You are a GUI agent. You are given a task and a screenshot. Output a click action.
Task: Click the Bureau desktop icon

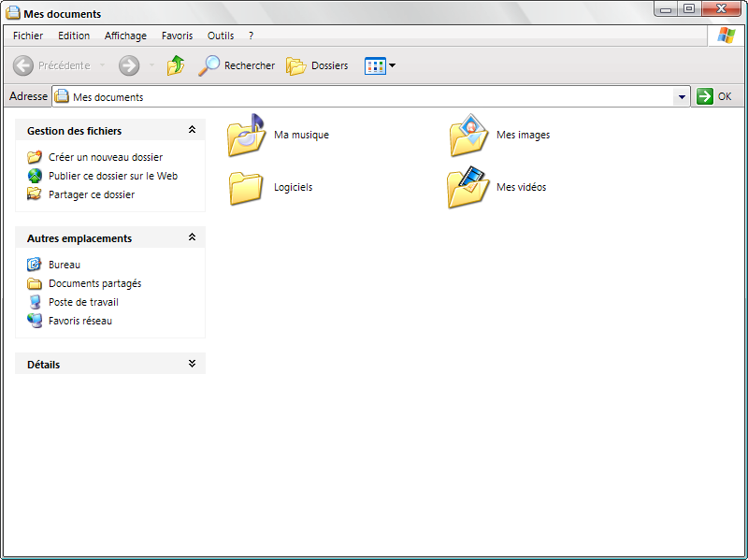point(35,265)
